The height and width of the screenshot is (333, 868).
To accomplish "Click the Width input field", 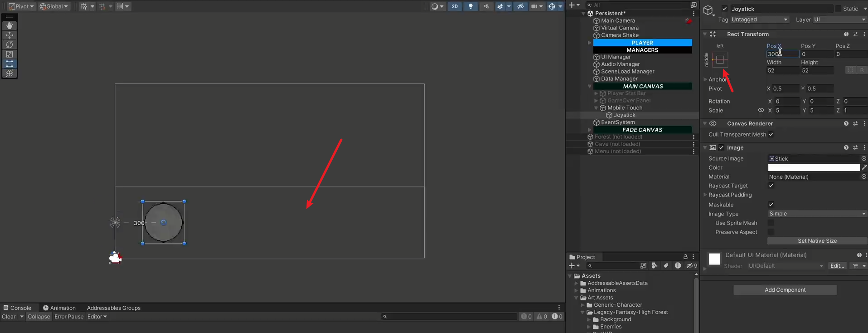I will pyautogui.click(x=783, y=70).
